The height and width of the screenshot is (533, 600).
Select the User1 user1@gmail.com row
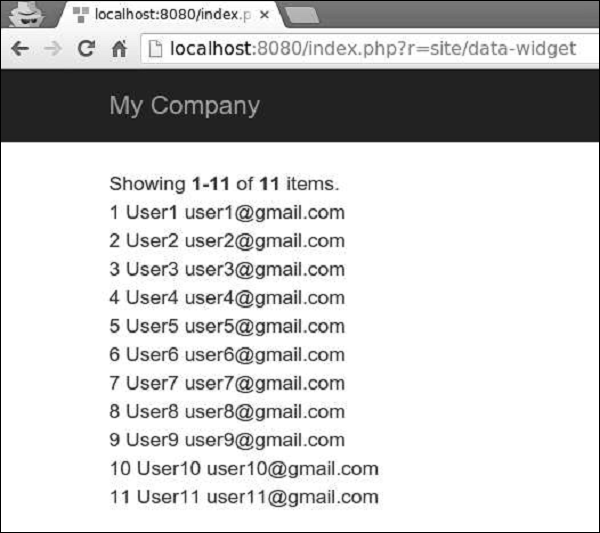coord(227,212)
